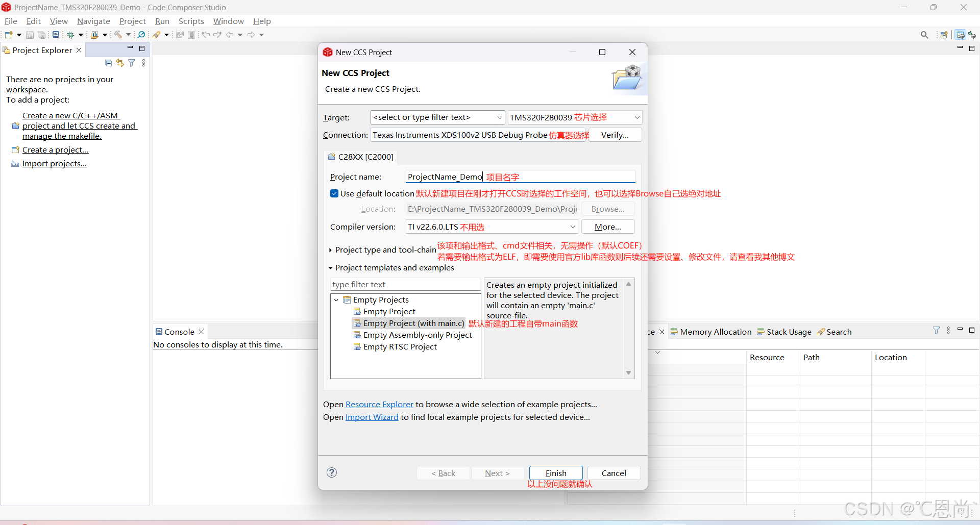
Task: Click the folder with braces toolbar icon
Action: 94,35
